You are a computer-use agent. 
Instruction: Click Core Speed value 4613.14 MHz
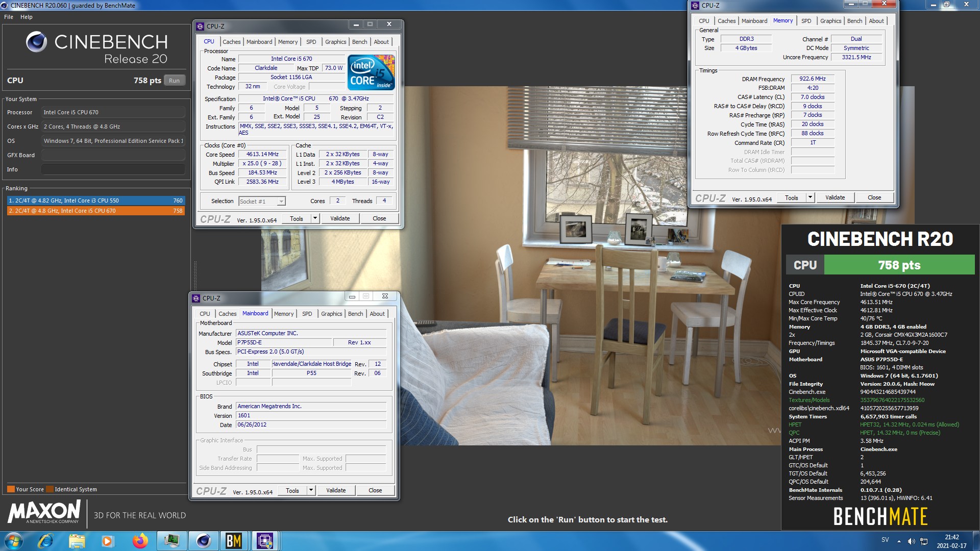tap(262, 154)
